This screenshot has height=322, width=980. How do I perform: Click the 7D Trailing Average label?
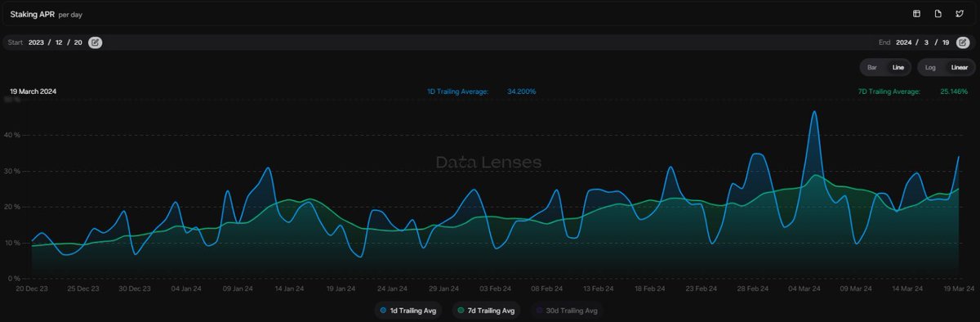coord(889,92)
